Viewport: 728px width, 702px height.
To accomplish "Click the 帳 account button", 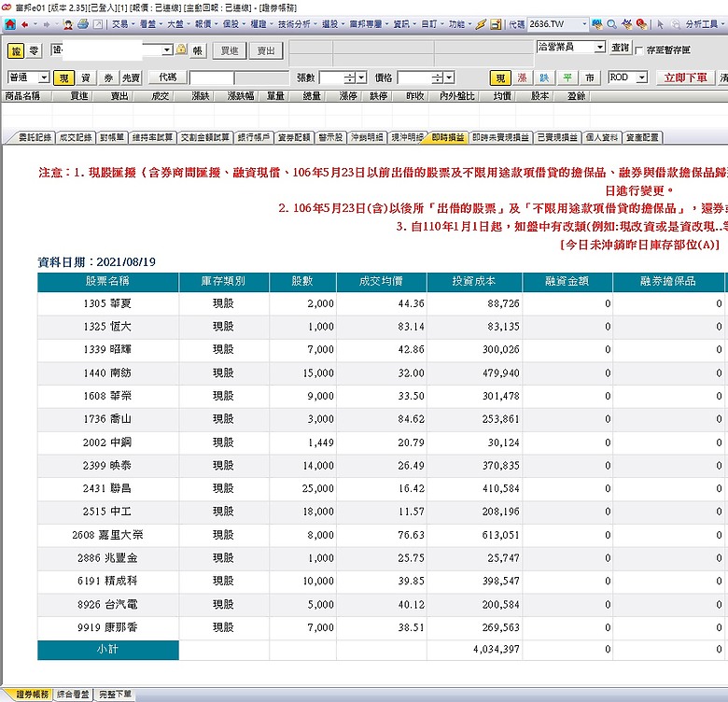I will pos(197,50).
